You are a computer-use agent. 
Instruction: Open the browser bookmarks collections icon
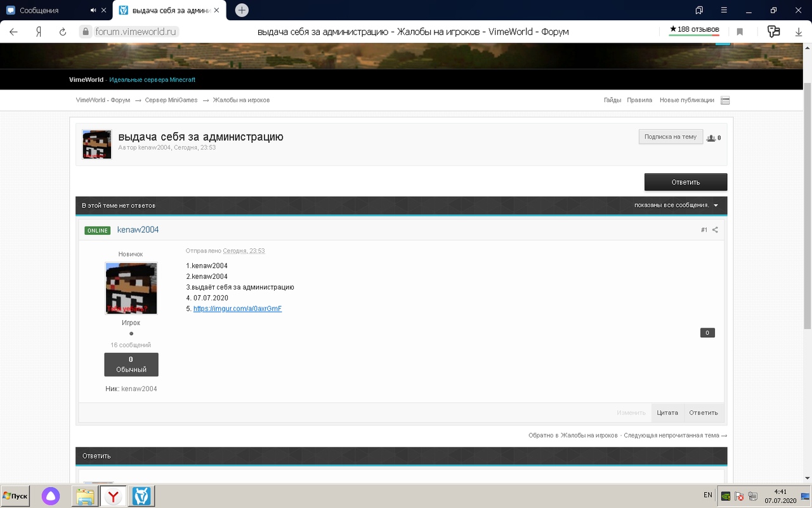coord(699,10)
